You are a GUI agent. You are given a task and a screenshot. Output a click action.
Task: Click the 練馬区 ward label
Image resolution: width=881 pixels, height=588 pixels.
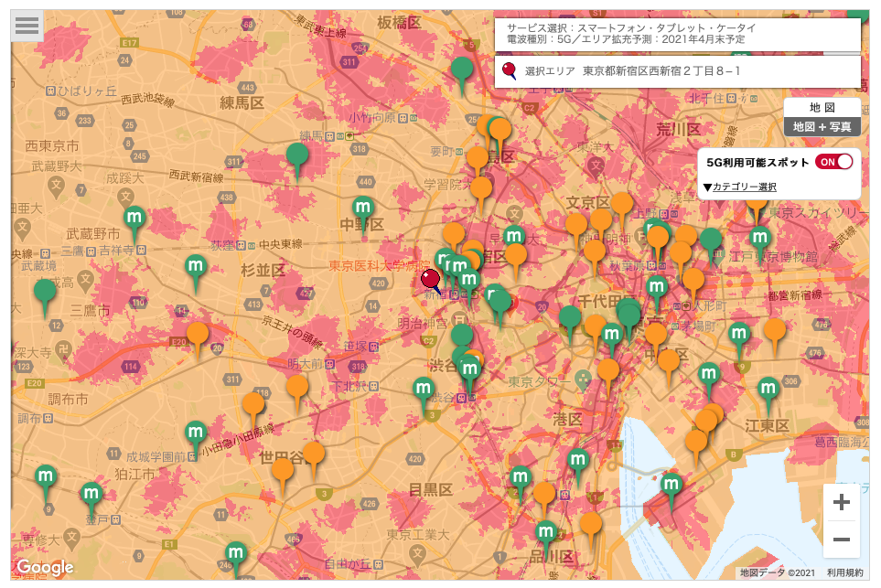[242, 103]
